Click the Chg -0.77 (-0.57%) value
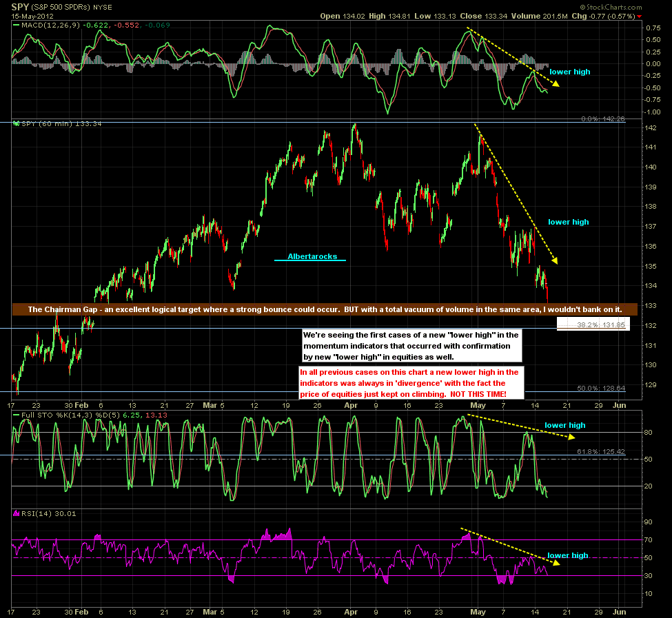This screenshot has width=672, height=618. click(x=603, y=17)
